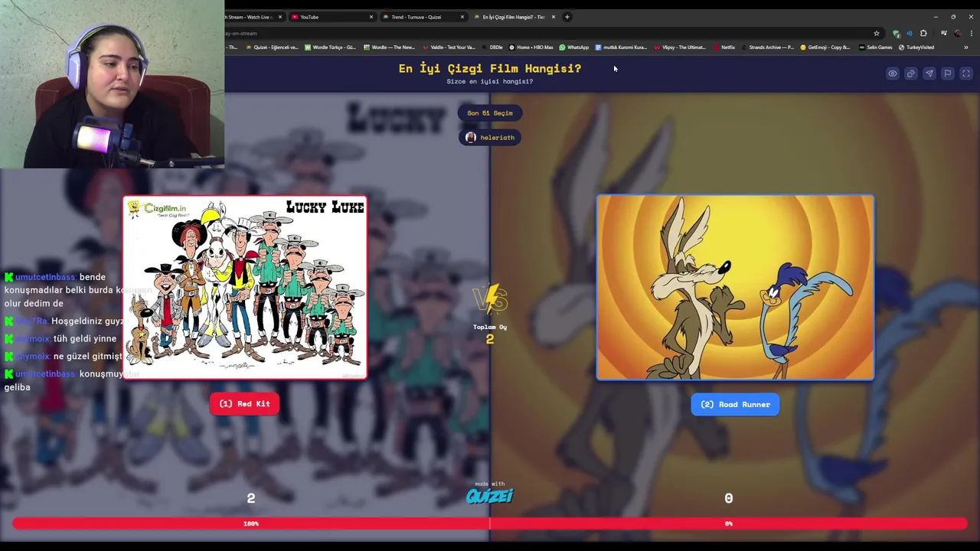Vote for (1) Red Kit

(x=245, y=404)
